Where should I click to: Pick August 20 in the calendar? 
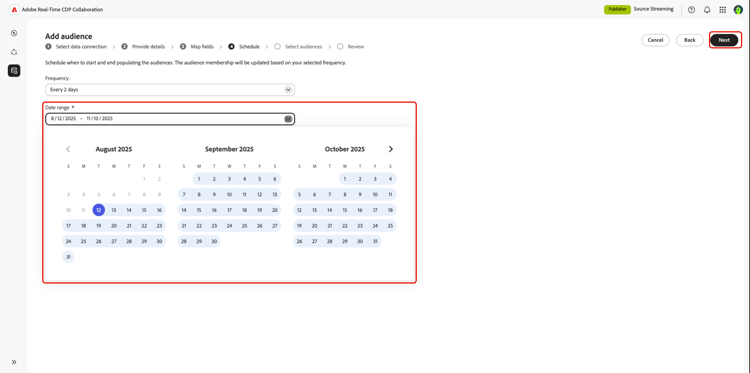[x=114, y=226]
